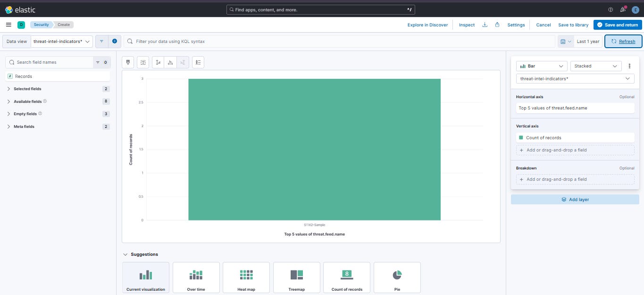Open the hamburger navigation menu
The image size is (644, 295).
[x=8, y=25]
